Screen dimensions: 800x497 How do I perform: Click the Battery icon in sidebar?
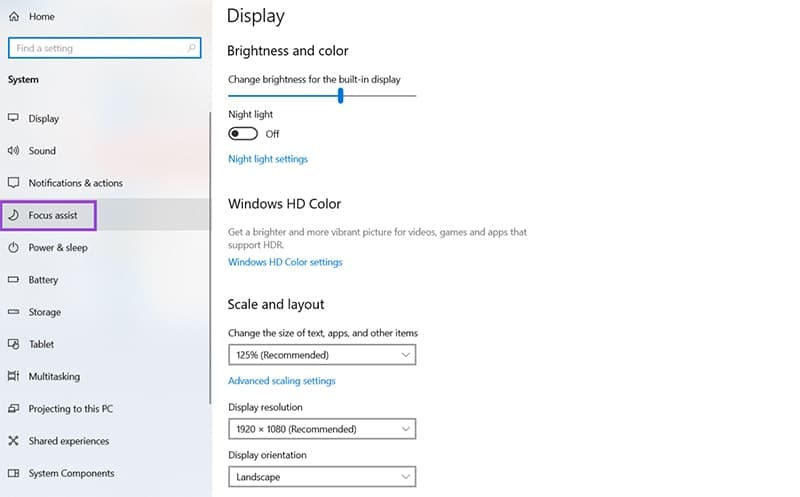[x=13, y=280]
